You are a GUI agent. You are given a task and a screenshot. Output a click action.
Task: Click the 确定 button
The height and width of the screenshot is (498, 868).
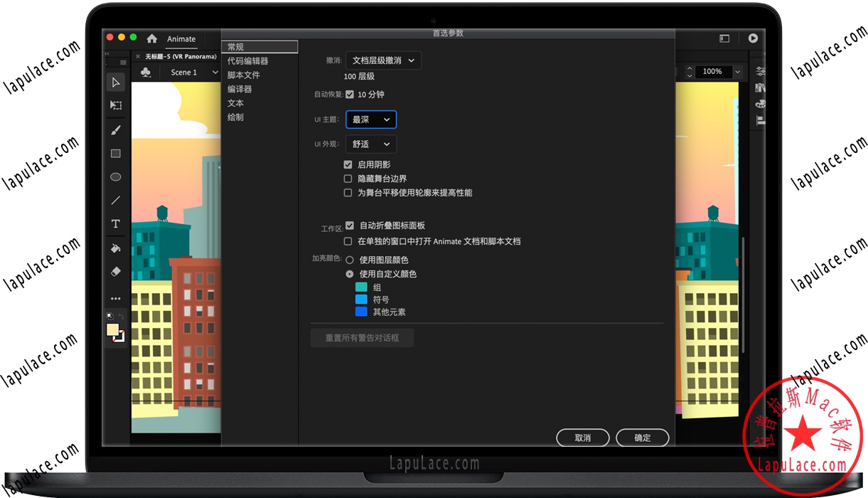642,438
